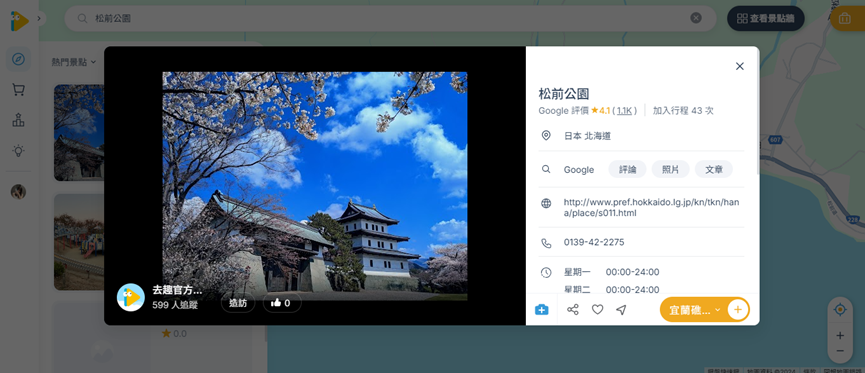This screenshot has height=373, width=865.
Task: Click the app logo in sidebar
Action: pos(19,21)
